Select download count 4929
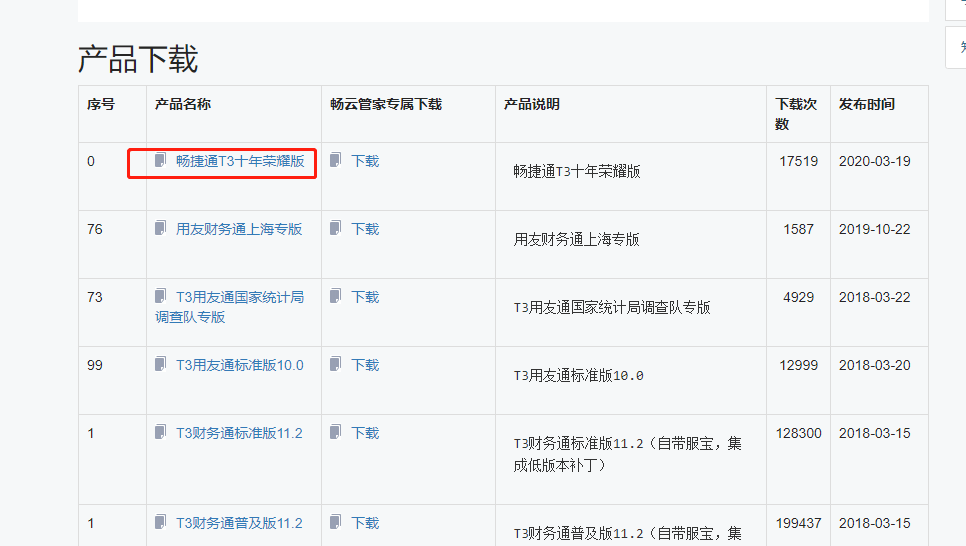 pyautogui.click(x=798, y=297)
